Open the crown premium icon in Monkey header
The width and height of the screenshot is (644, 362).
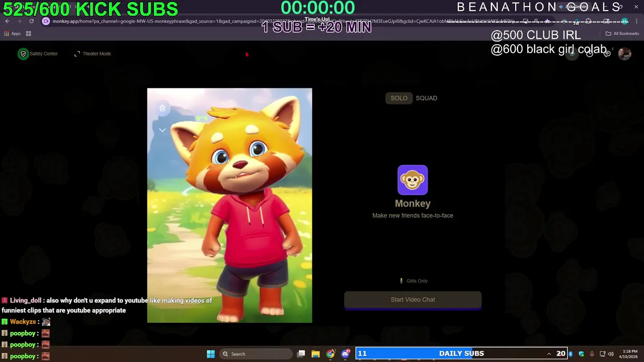[x=572, y=54]
